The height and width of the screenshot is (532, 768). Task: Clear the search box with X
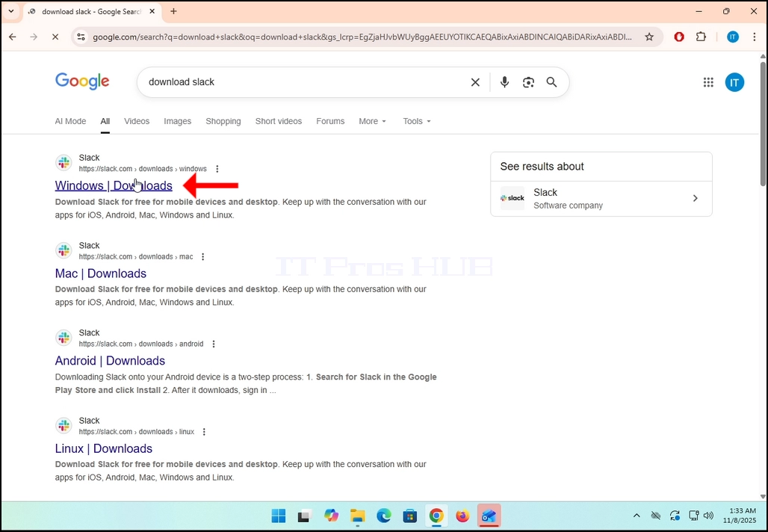tap(475, 82)
